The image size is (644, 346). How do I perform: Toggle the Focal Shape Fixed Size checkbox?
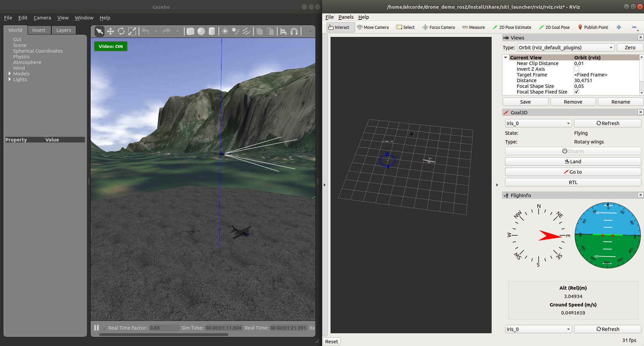coord(577,92)
